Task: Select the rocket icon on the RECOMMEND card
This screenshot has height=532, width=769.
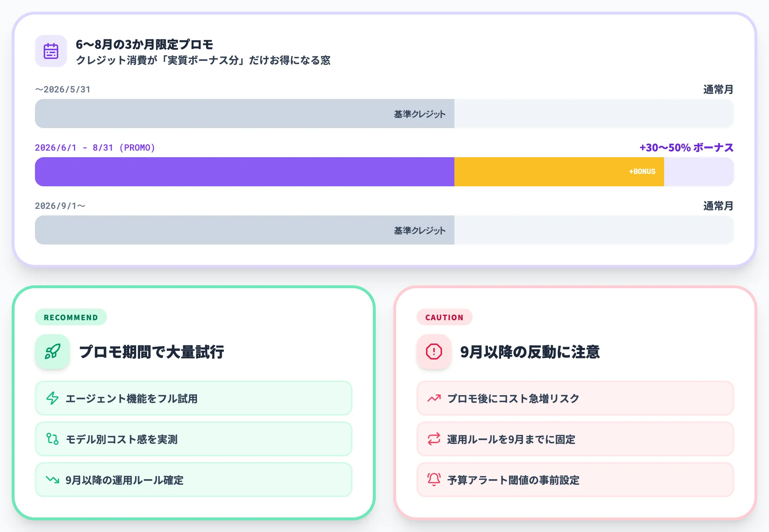Action: tap(52, 352)
